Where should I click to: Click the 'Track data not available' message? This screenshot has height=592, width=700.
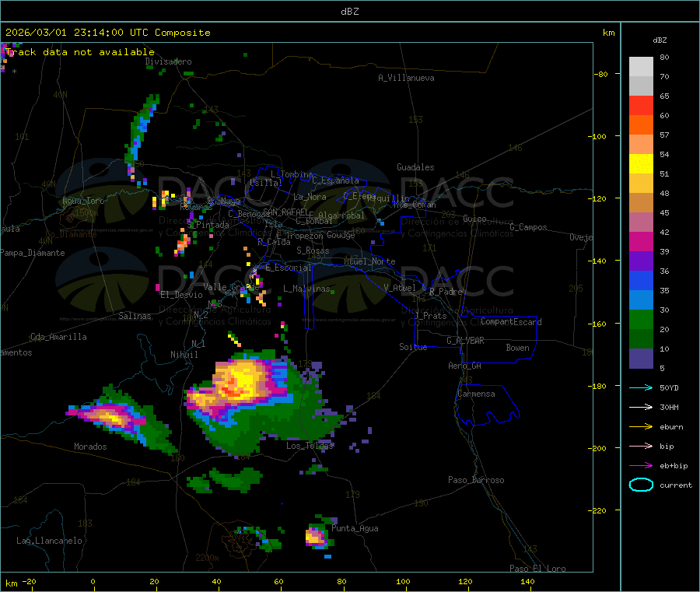[x=80, y=52]
